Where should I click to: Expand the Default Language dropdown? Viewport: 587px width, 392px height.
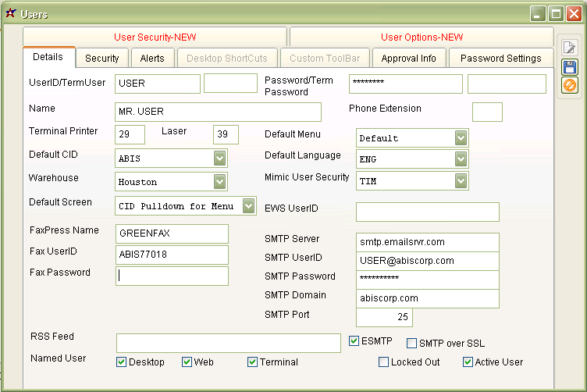[x=461, y=159]
